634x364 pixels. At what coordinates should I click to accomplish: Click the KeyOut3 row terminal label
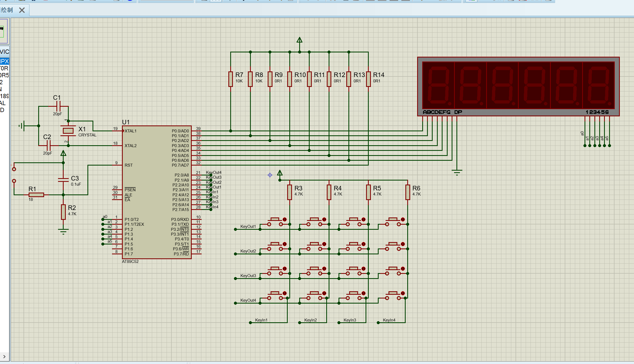pos(248,276)
